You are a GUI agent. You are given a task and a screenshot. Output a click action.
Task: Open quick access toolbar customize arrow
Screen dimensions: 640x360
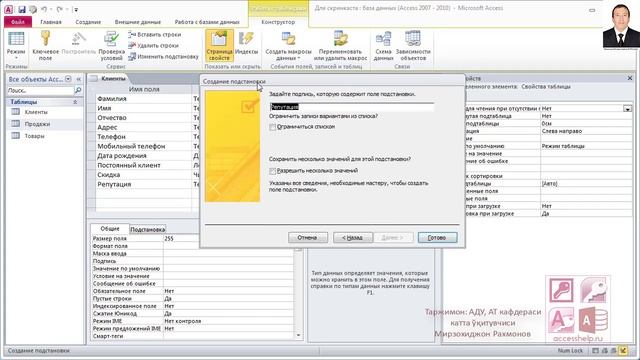coord(76,9)
